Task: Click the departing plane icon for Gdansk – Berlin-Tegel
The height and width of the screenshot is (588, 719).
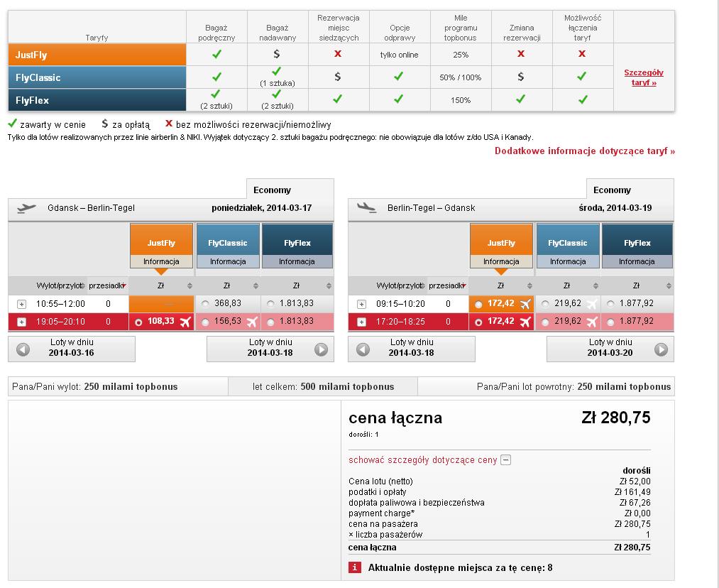Action: pyautogui.click(x=26, y=208)
